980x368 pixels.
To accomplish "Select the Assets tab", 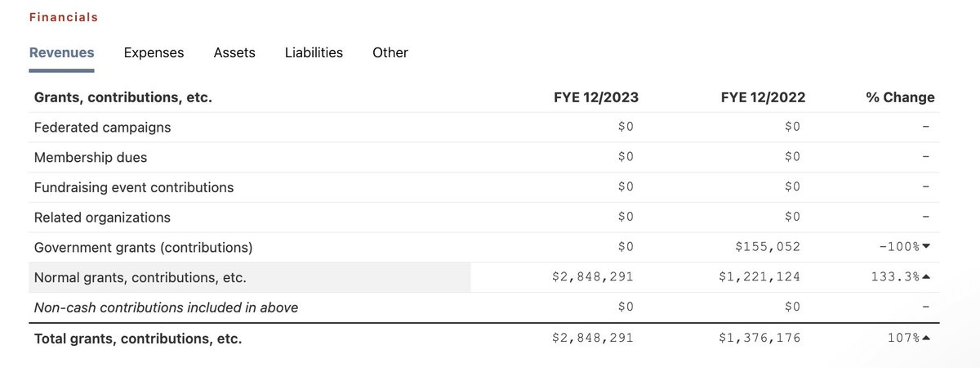I will point(234,52).
